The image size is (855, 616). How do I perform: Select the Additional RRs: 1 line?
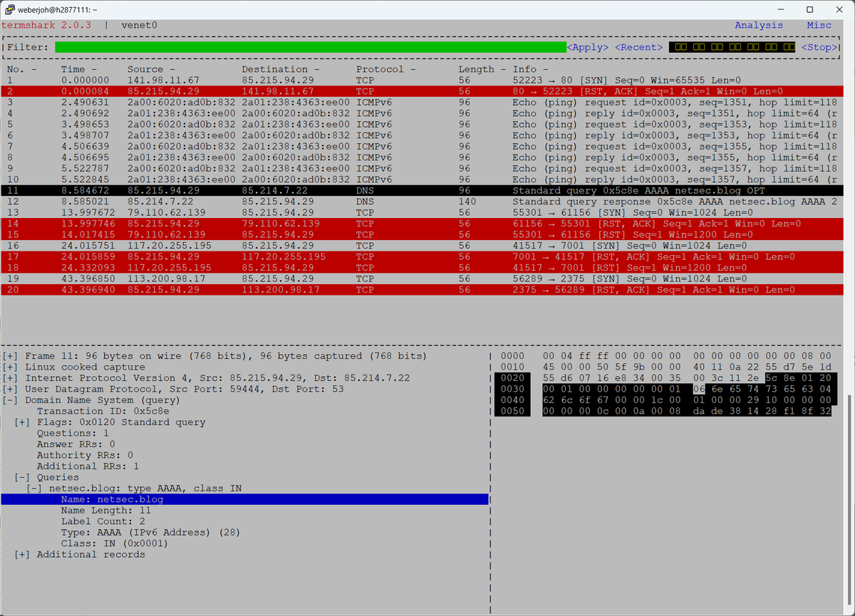tap(88, 466)
